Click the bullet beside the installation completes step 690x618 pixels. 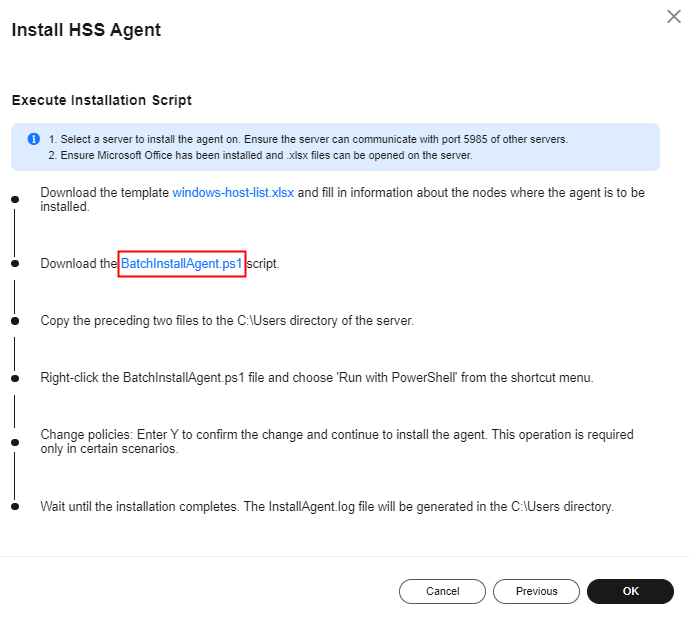(x=15, y=506)
